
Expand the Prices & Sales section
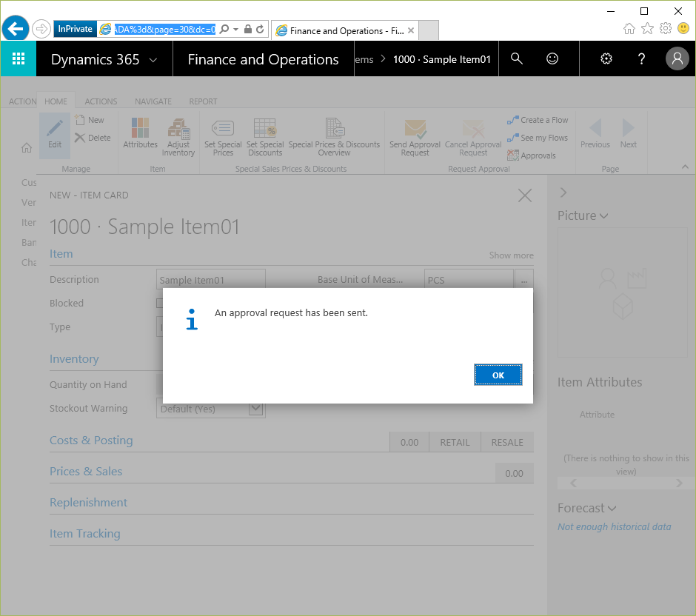[86, 472]
